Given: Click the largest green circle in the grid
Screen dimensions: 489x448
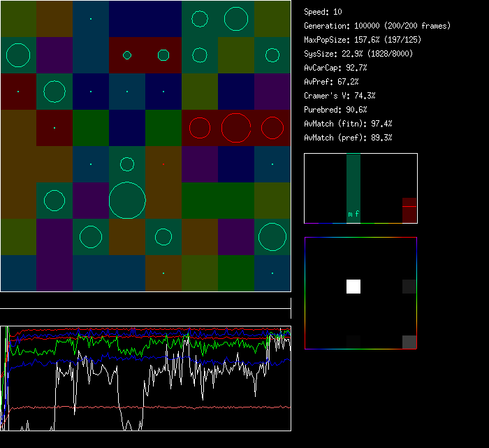Looking at the screenshot, I should tap(127, 201).
